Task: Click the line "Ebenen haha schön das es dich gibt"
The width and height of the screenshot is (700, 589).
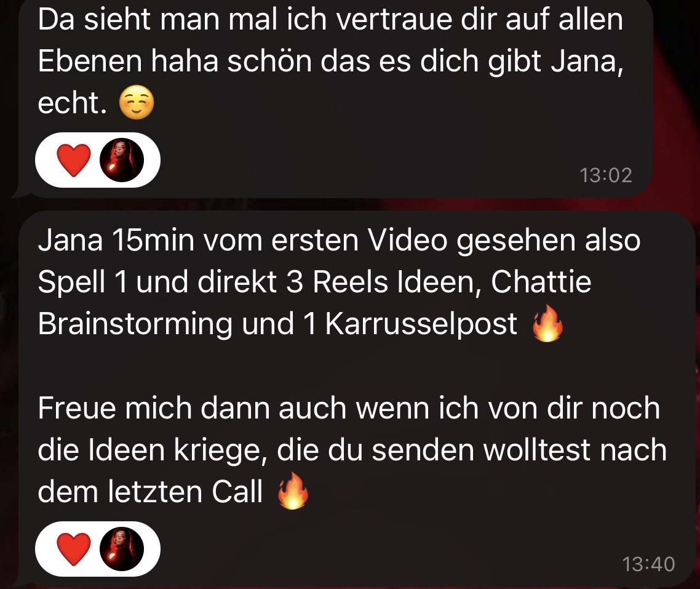Action: (290, 61)
